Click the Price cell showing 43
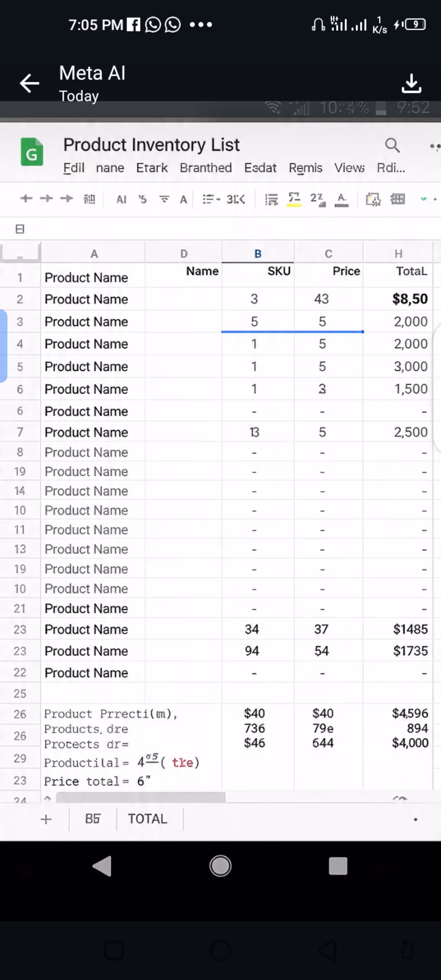Image resolution: width=441 pixels, height=980 pixels. click(328, 299)
